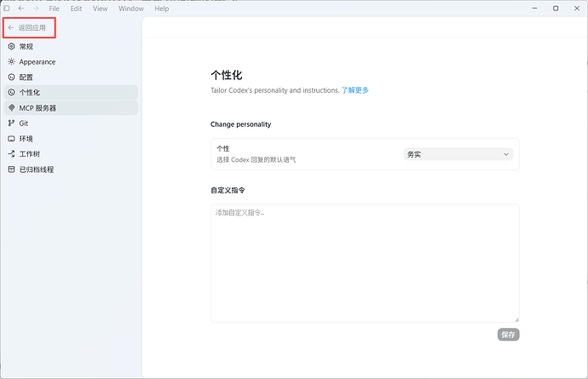The width and height of the screenshot is (588, 379).
Task: Open the Window menu
Action: point(131,9)
